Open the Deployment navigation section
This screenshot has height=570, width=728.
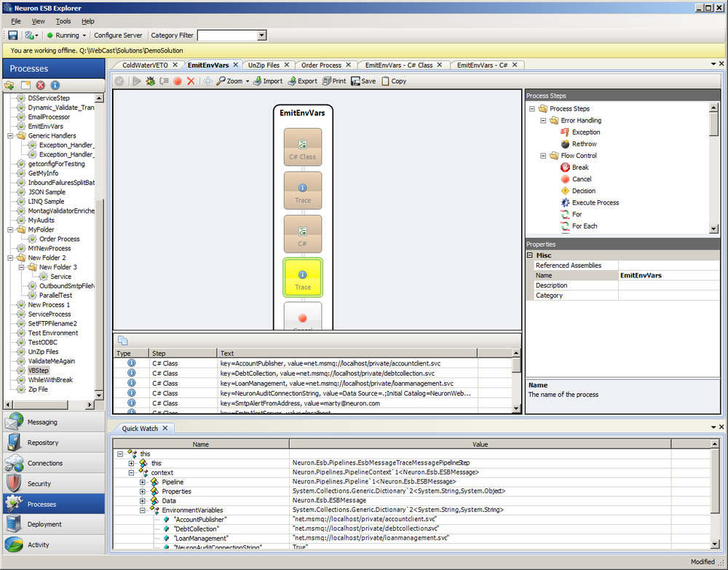pos(53,525)
